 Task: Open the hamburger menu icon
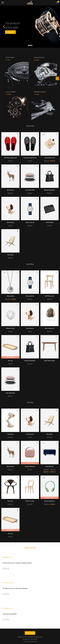point(2,2)
